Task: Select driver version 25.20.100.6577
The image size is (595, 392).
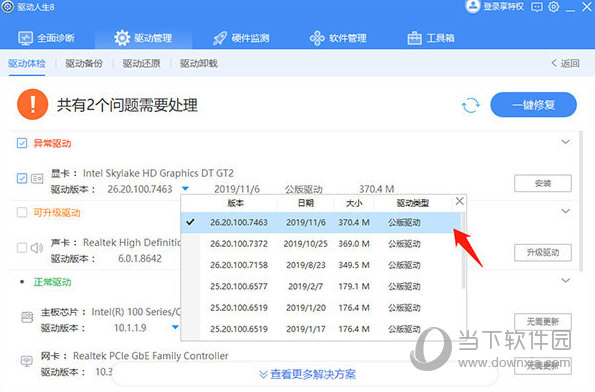Action: 321,286
